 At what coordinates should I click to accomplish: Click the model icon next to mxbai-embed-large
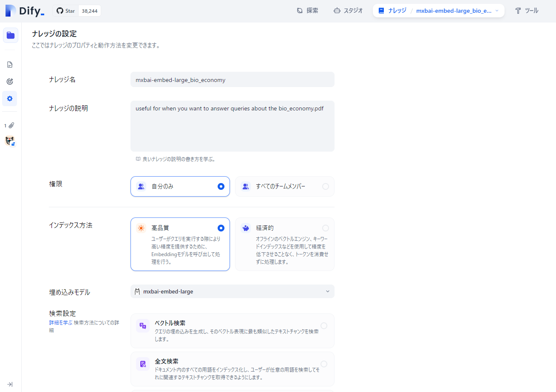pos(137,291)
